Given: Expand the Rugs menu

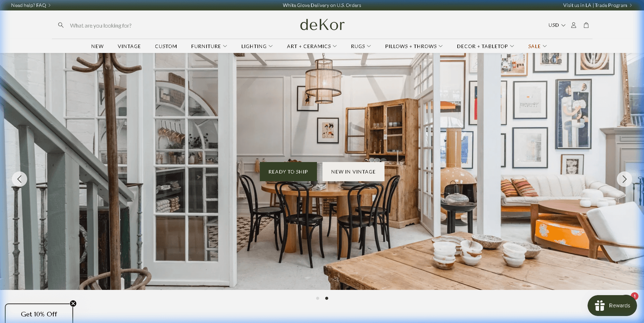Looking at the screenshot, I should click(x=361, y=46).
